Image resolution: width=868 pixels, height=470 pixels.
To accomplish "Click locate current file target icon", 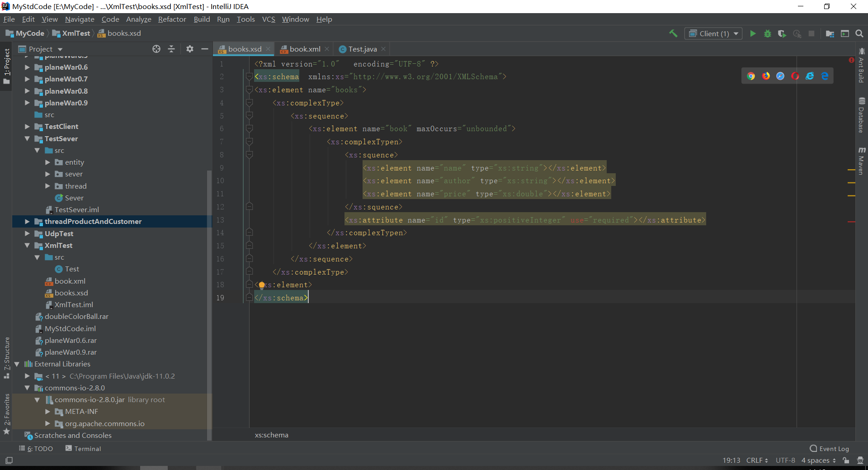I will [x=156, y=49].
